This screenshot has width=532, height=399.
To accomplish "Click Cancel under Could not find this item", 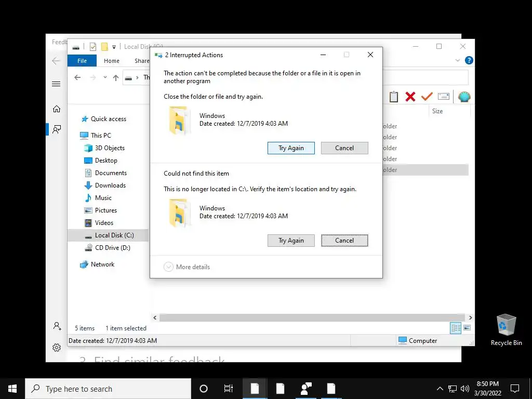I will (x=344, y=241).
